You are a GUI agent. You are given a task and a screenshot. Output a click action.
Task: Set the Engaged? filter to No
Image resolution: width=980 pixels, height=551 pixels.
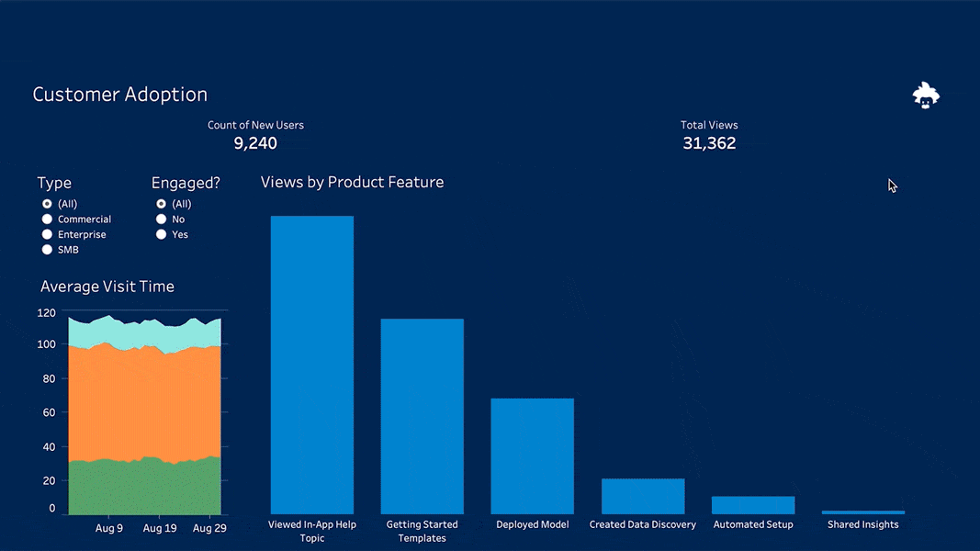161,219
